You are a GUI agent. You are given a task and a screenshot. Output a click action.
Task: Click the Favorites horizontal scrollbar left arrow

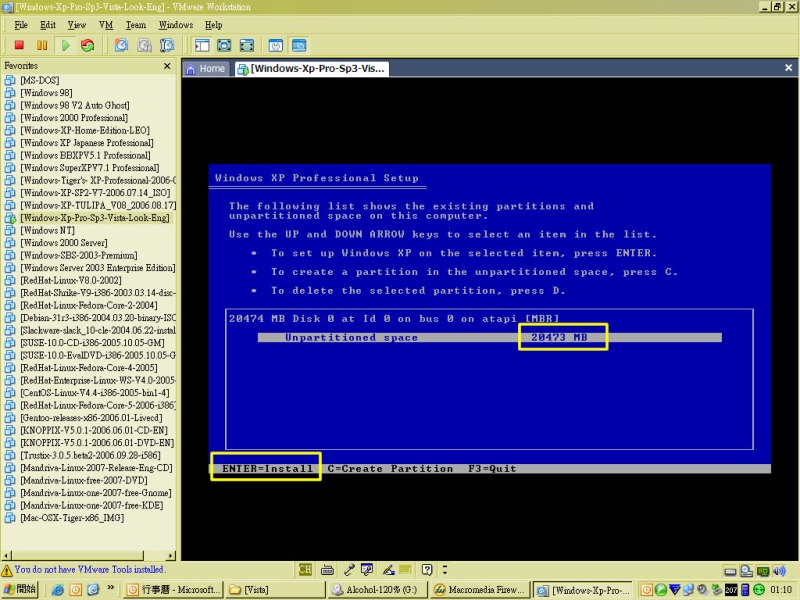(x=6, y=555)
